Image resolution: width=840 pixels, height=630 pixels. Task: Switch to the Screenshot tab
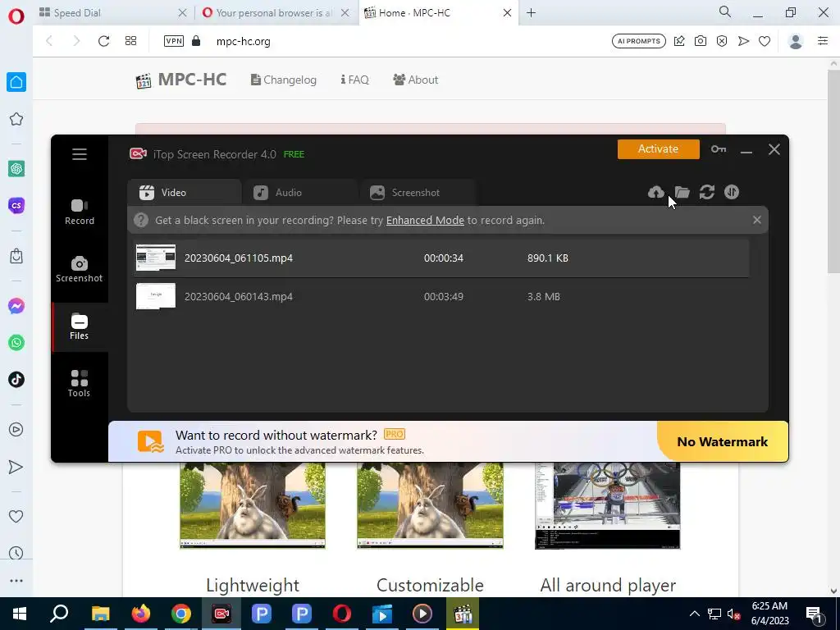point(418,192)
